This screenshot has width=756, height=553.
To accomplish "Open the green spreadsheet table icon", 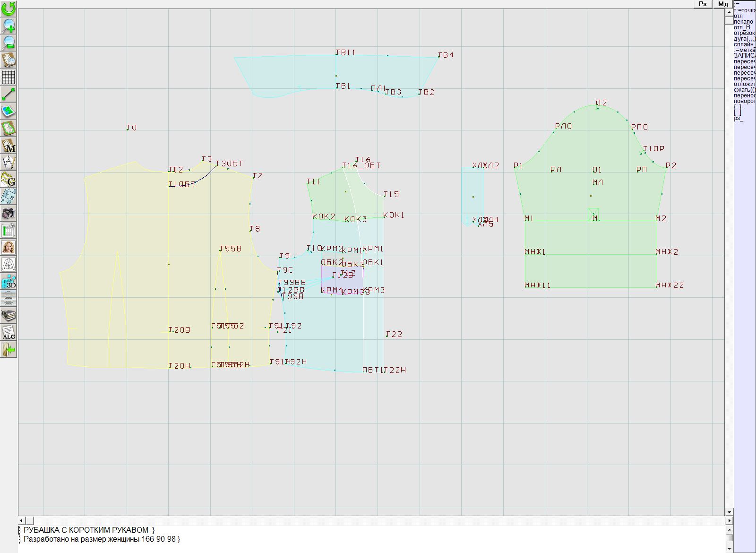I will pos(9,230).
